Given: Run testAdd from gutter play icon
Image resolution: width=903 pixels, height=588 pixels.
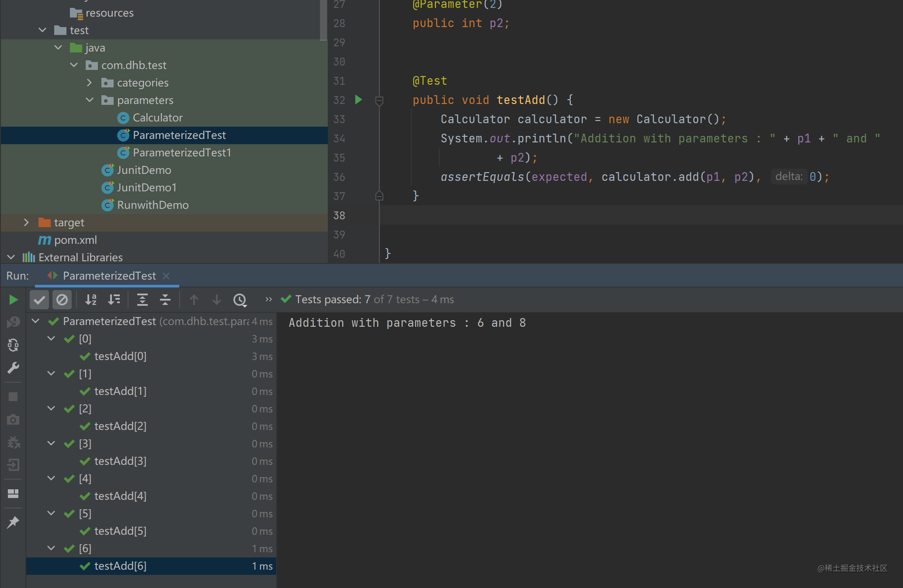Looking at the screenshot, I should point(358,100).
